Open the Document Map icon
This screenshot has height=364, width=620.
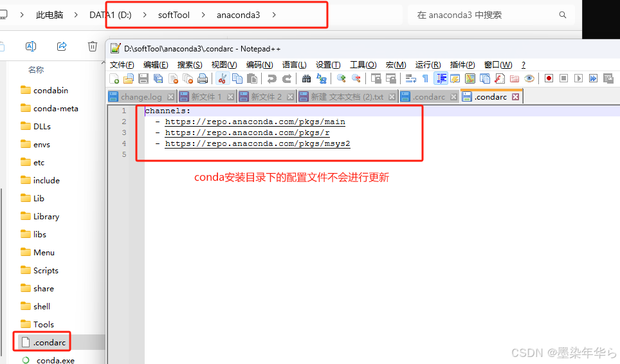point(470,78)
